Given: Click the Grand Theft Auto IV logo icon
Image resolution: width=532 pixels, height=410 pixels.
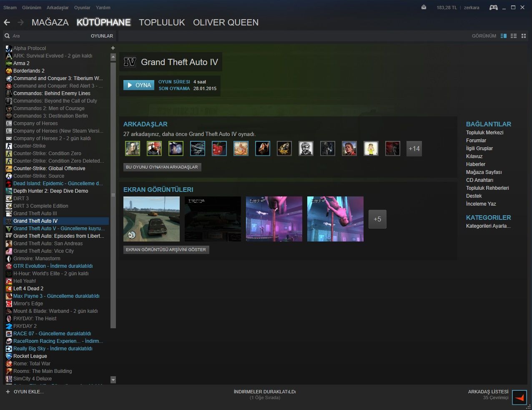Looking at the screenshot, I should coord(130,62).
